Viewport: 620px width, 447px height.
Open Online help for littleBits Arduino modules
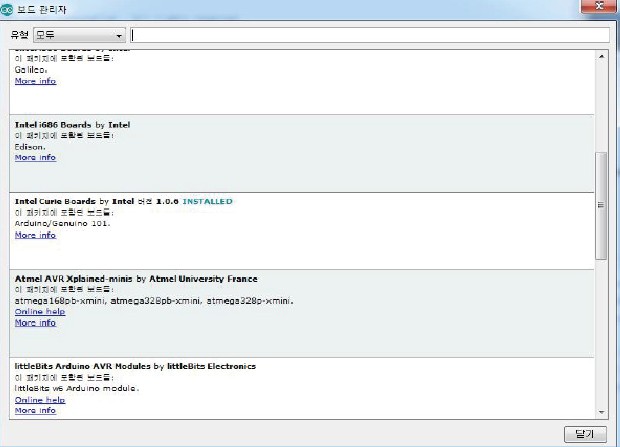pyautogui.click(x=40, y=400)
